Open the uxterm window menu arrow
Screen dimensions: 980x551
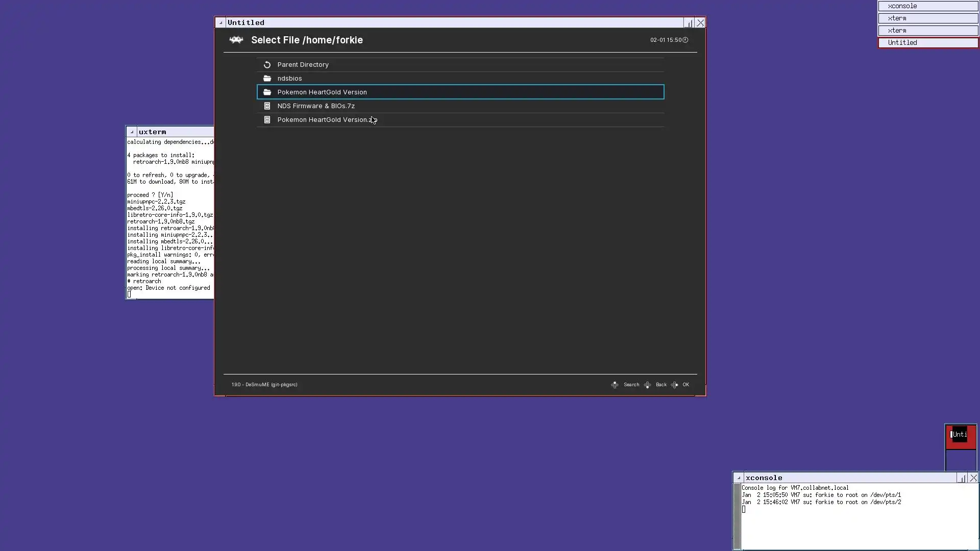132,132
